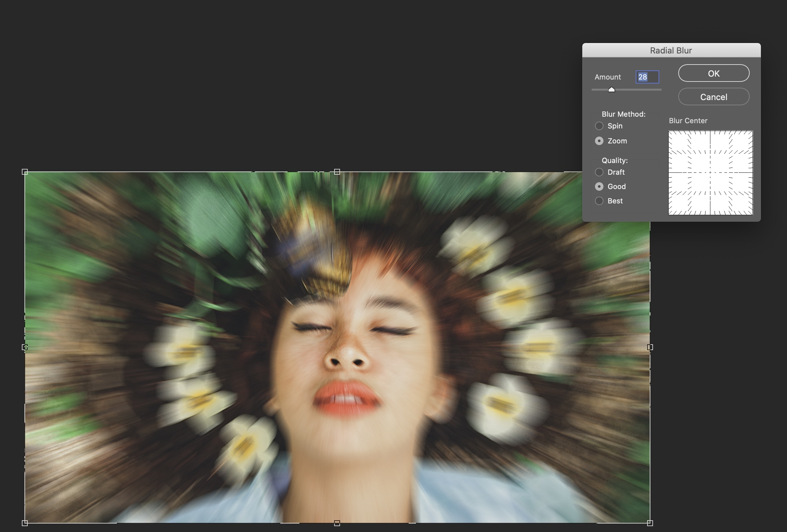This screenshot has height=532, width=787.
Task: Select the Spin blur method
Action: coord(599,126)
